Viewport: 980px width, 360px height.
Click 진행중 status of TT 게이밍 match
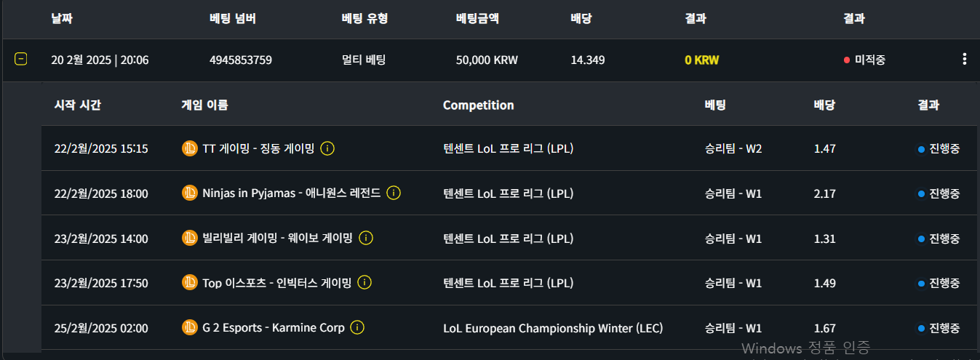click(x=939, y=148)
